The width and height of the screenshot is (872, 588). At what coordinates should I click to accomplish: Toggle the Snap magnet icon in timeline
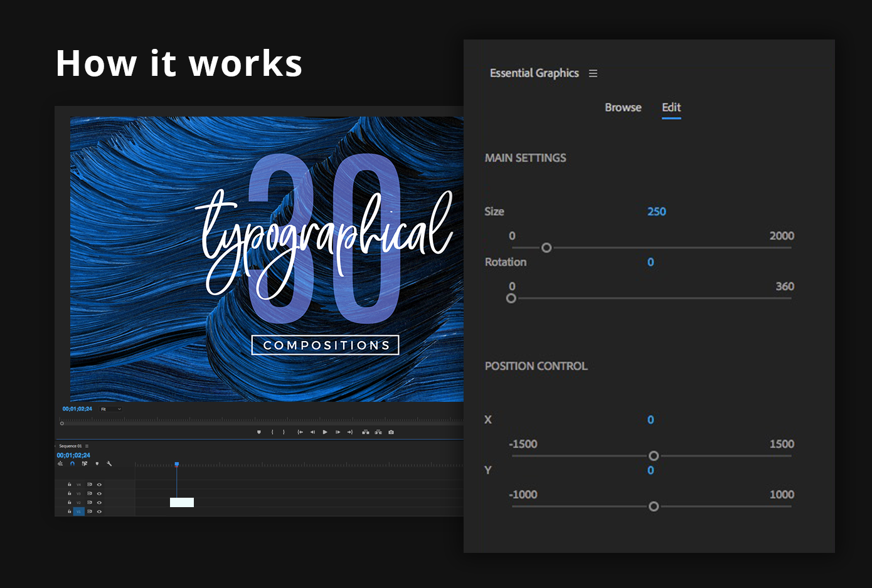pos(72,464)
